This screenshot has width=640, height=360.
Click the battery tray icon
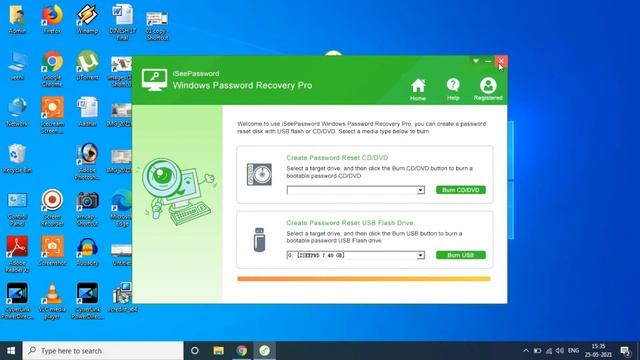pos(538,351)
